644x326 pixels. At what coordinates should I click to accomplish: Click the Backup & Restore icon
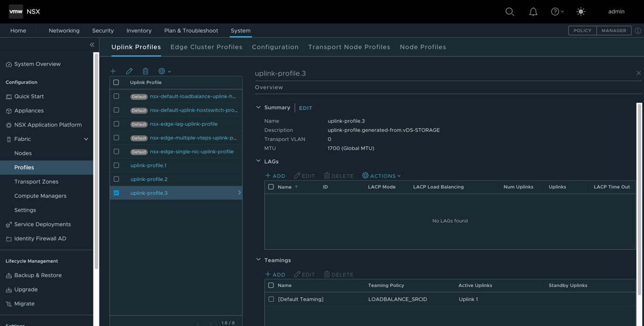(x=9, y=276)
